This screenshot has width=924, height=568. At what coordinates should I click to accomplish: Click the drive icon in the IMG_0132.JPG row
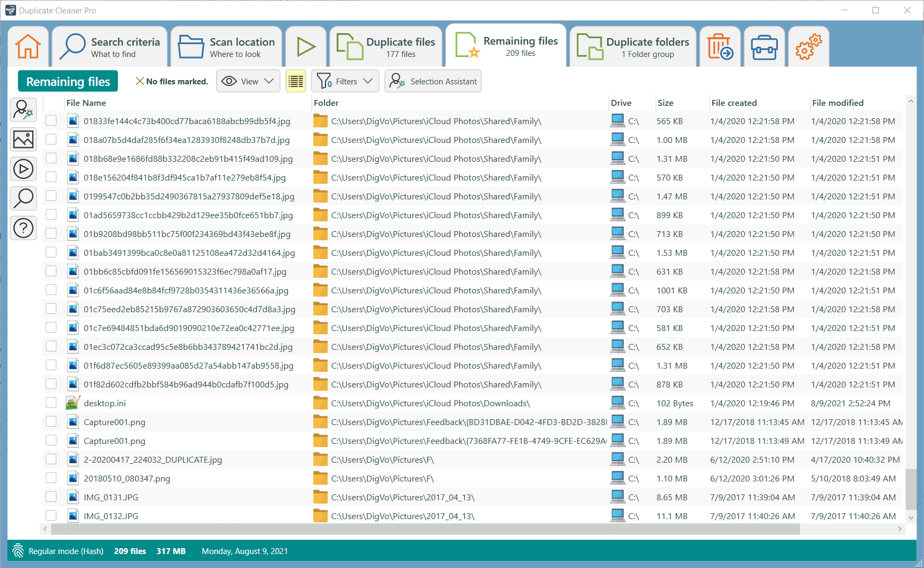click(x=618, y=516)
